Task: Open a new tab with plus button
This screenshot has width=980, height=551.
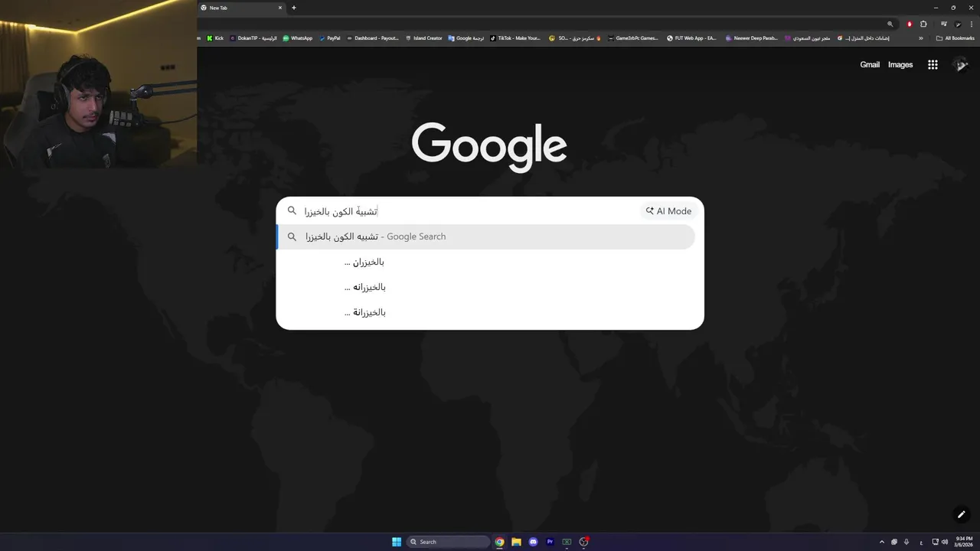Action: (293, 8)
